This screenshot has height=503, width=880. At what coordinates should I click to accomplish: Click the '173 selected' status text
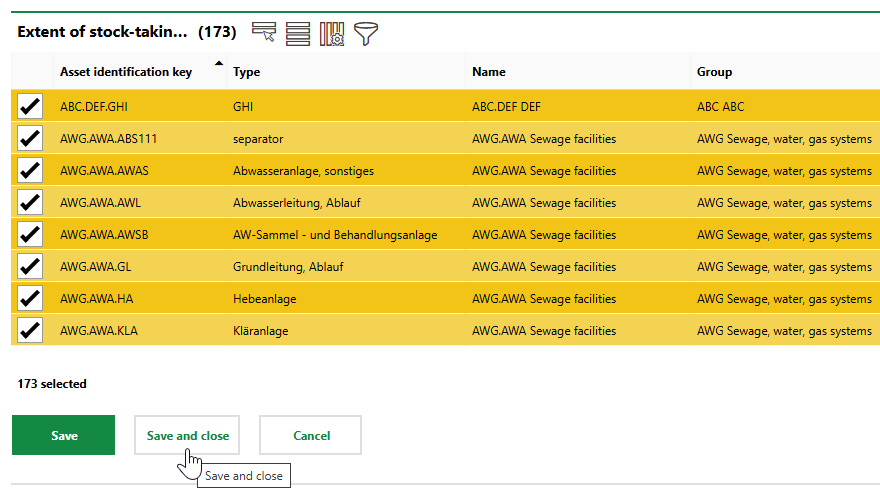pyautogui.click(x=52, y=384)
